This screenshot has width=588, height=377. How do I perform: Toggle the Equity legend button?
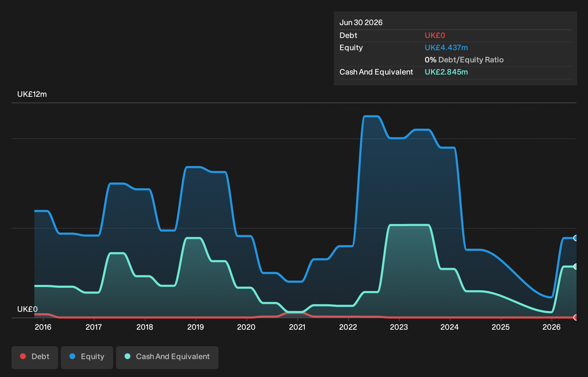[x=87, y=357]
